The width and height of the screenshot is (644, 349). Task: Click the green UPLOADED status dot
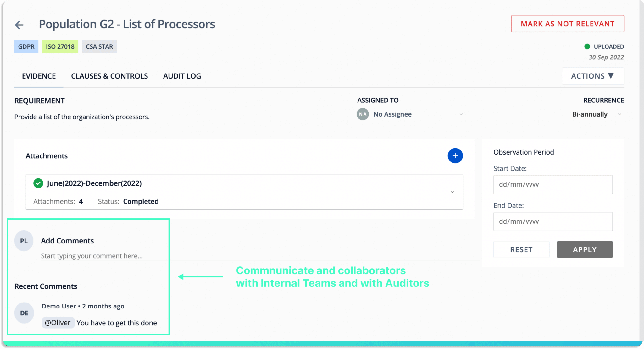click(x=587, y=46)
